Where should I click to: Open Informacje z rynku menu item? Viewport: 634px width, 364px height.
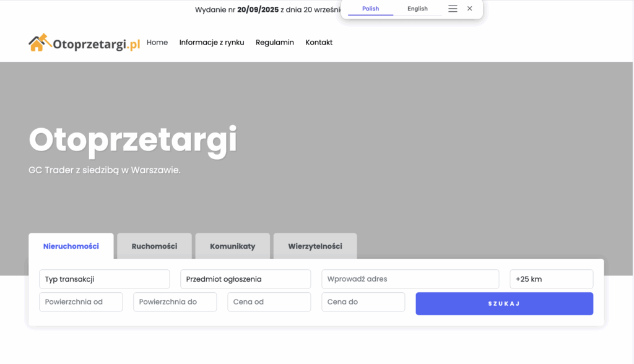pyautogui.click(x=212, y=43)
